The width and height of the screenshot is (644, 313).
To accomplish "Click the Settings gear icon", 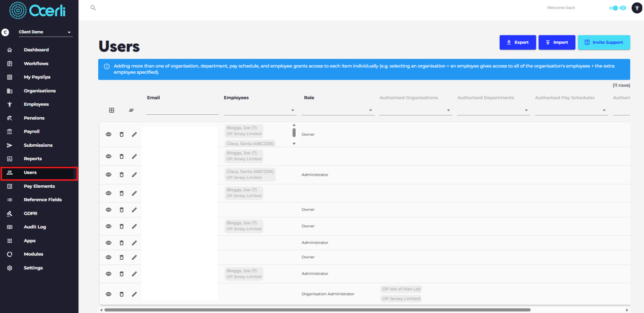I will pos(10,268).
